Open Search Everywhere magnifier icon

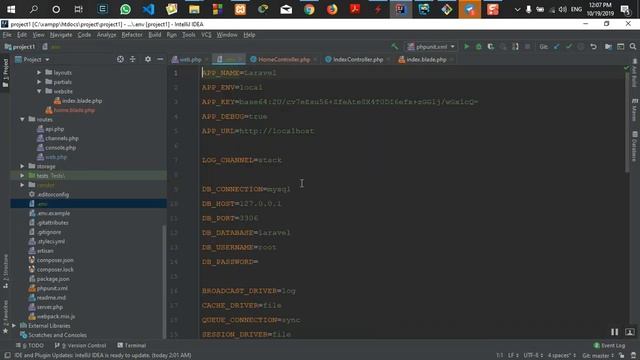(x=633, y=47)
